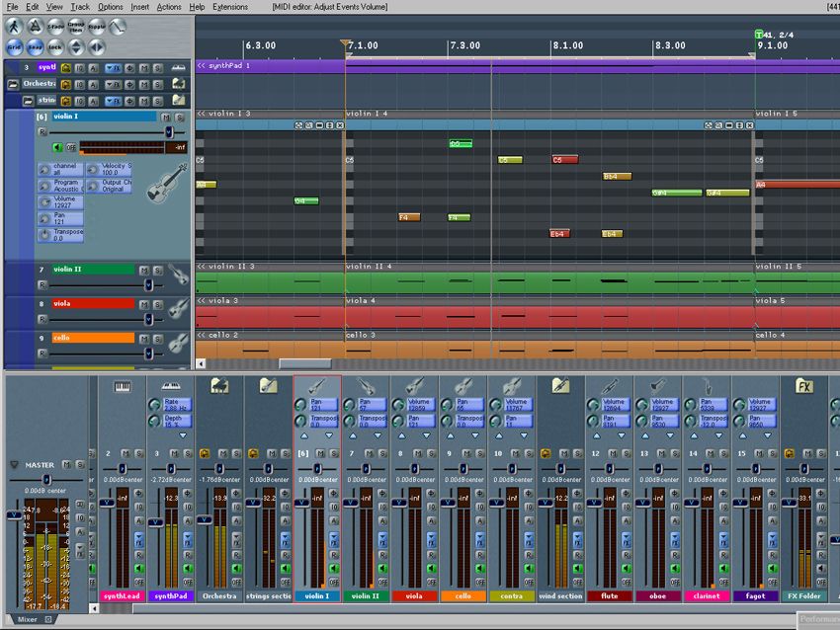Click the Lock button in the toolbar
The height and width of the screenshot is (630, 840).
54,45
